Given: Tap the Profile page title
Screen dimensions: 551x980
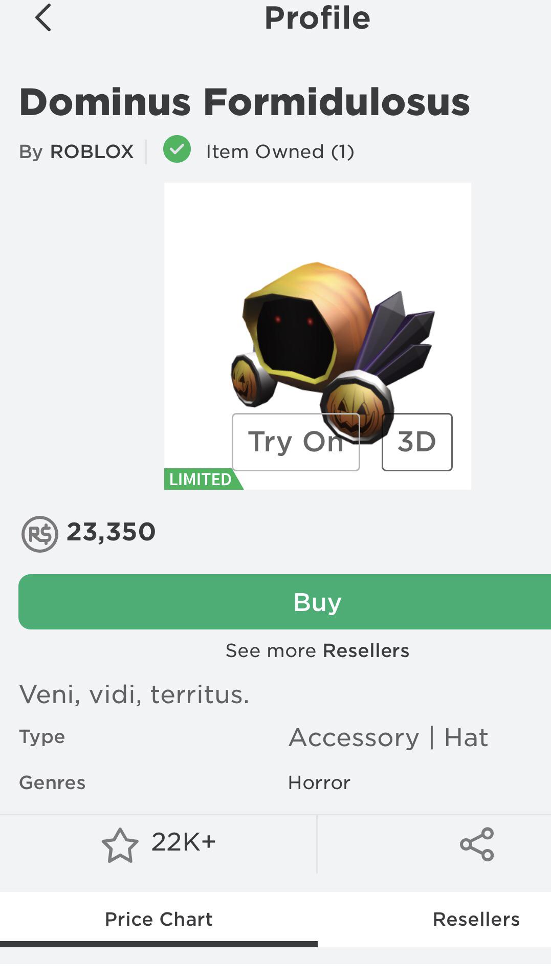Looking at the screenshot, I should [x=317, y=18].
